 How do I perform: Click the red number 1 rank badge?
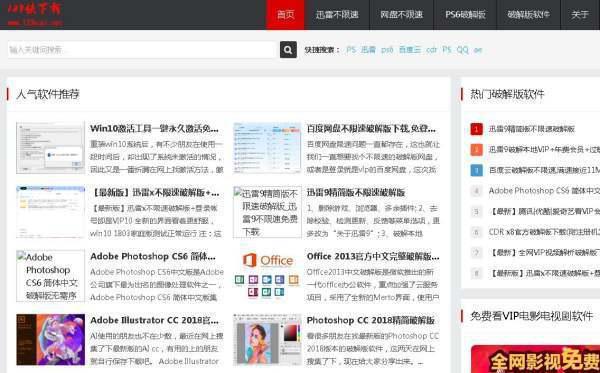476,129
